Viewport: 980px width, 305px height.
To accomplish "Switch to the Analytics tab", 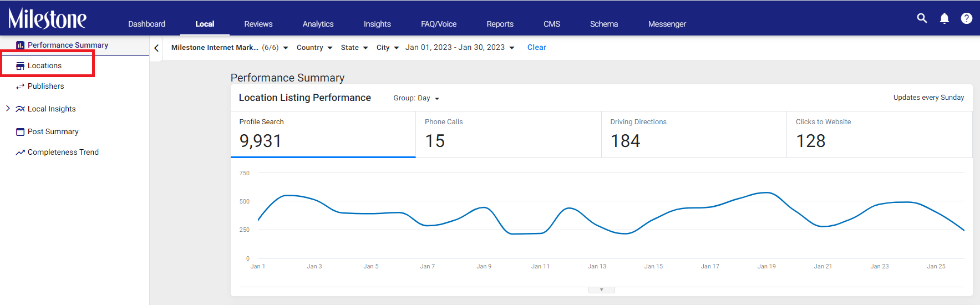I will 318,24.
